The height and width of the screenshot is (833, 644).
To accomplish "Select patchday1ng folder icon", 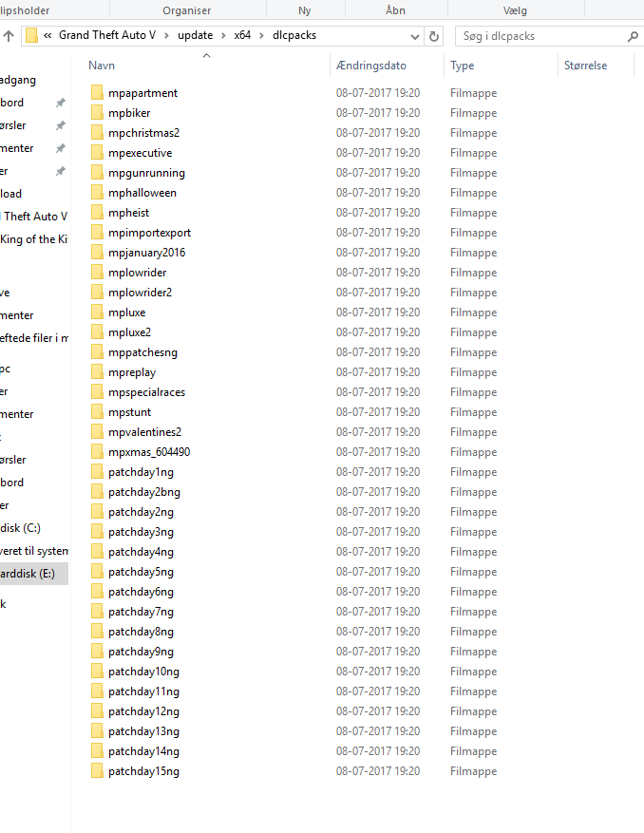I will (x=97, y=472).
